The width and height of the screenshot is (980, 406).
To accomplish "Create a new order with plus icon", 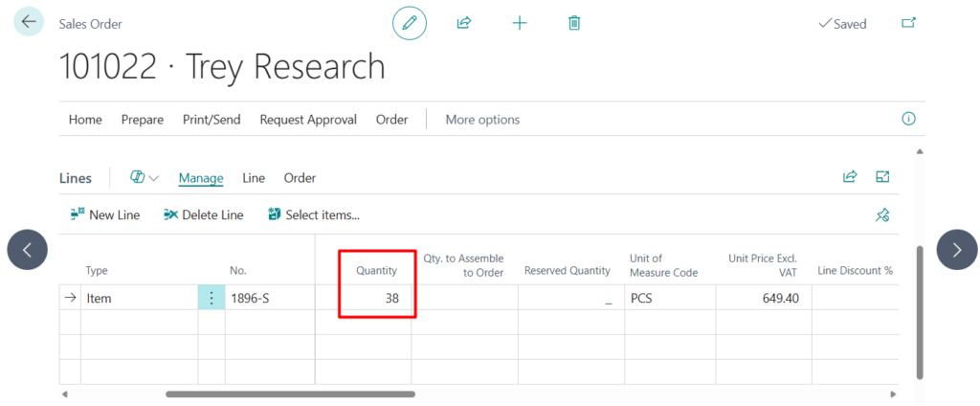I will (x=519, y=23).
